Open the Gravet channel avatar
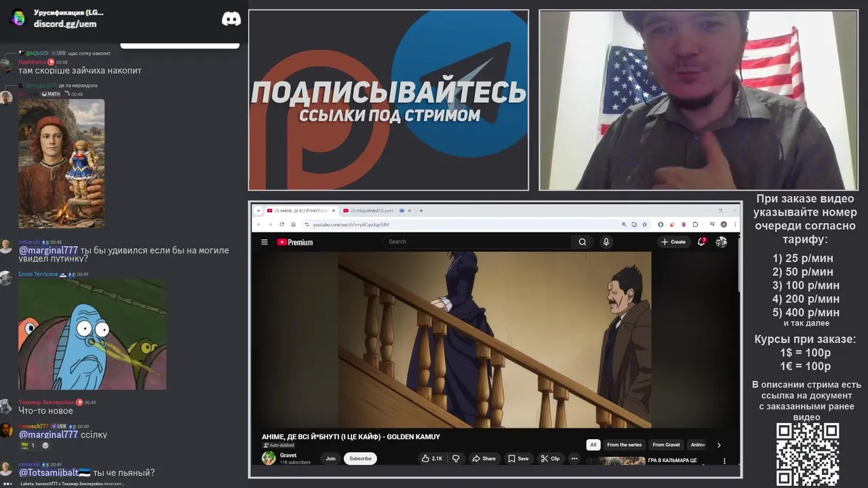This screenshot has height=488, width=868. tap(269, 458)
